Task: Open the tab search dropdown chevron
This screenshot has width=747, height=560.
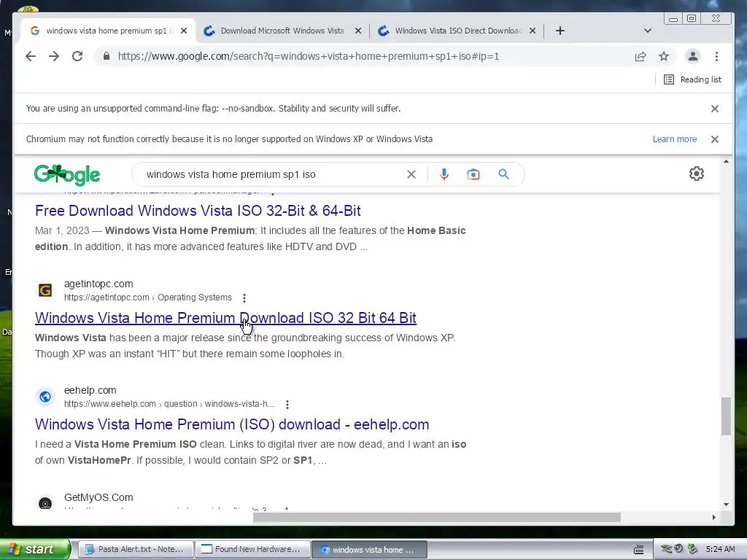Action: (648, 31)
